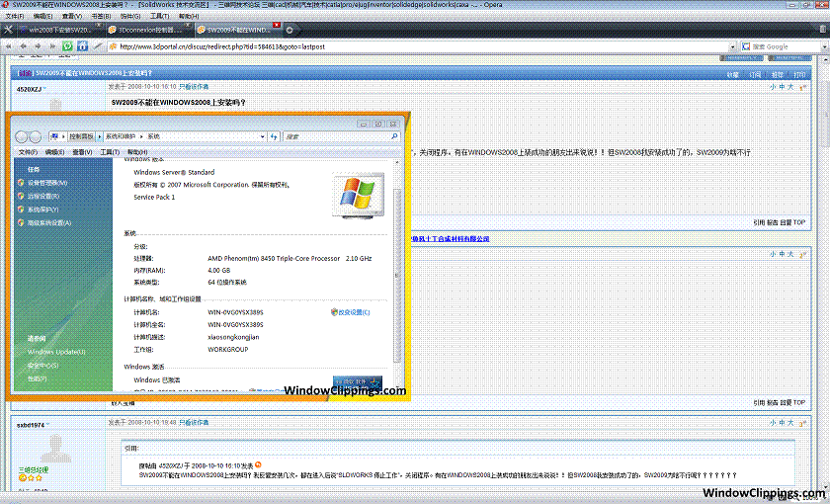Click the Google search engine icon
The width and height of the screenshot is (830, 504).
tap(746, 46)
